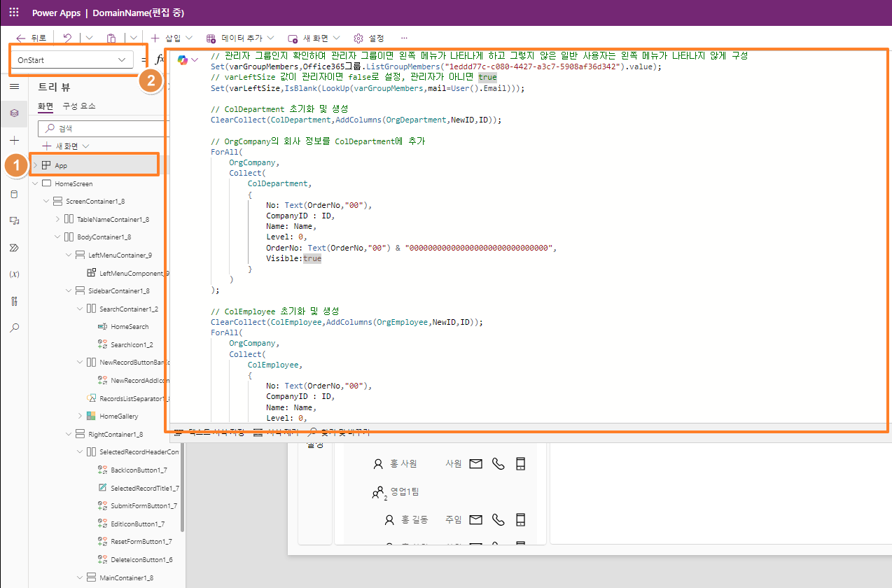Open the Advanced tools icon in sidebar

coord(14,301)
